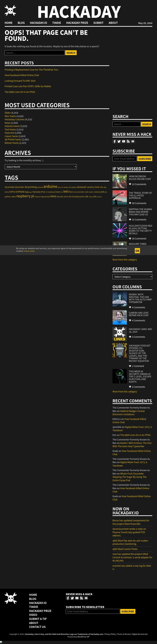Click comment bubble icon beside 1 Comment

[130, 366]
